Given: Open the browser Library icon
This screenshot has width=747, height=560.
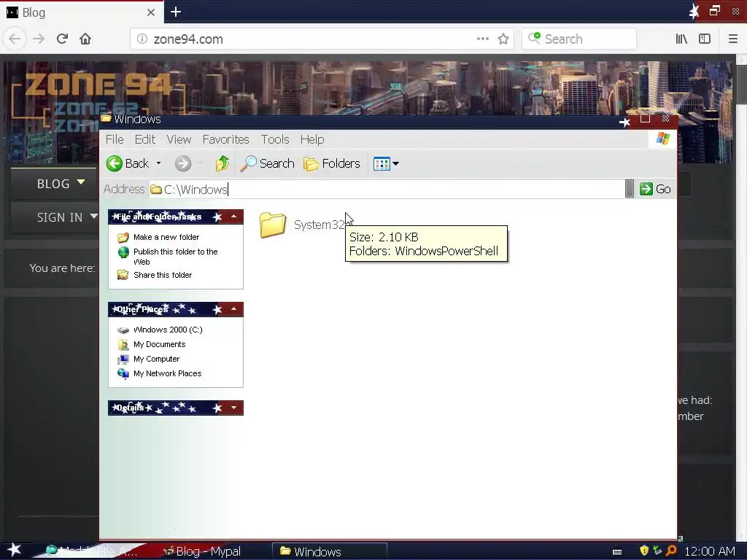Looking at the screenshot, I should 681,39.
